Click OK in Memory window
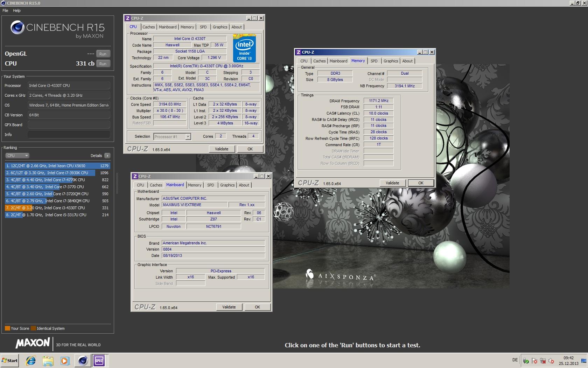Image resolution: width=588 pixels, height=368 pixels. (x=421, y=183)
